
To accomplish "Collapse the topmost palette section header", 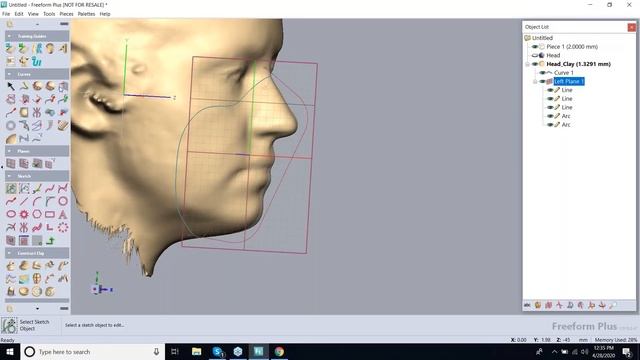I will tap(9, 36).
